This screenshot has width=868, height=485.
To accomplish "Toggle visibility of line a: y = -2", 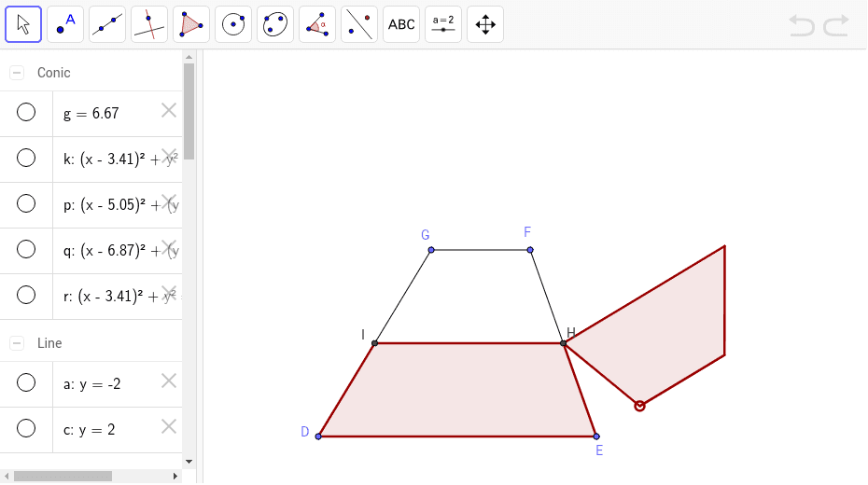I will (x=26, y=382).
